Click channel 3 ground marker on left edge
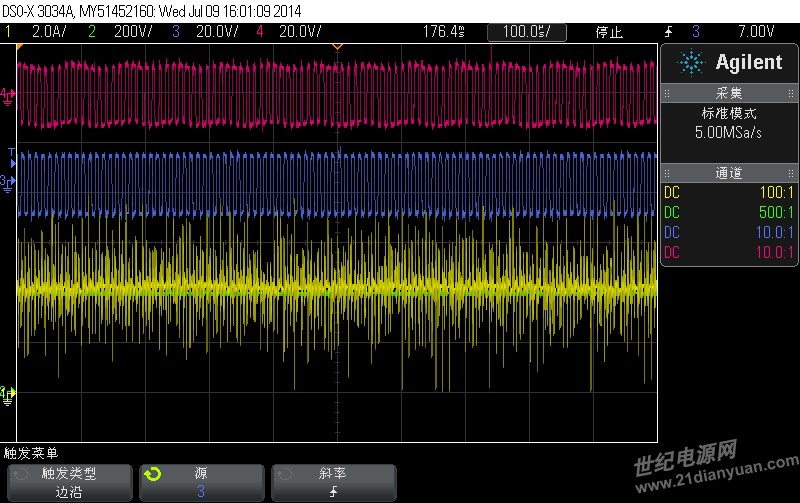800x503 pixels. click(8, 183)
